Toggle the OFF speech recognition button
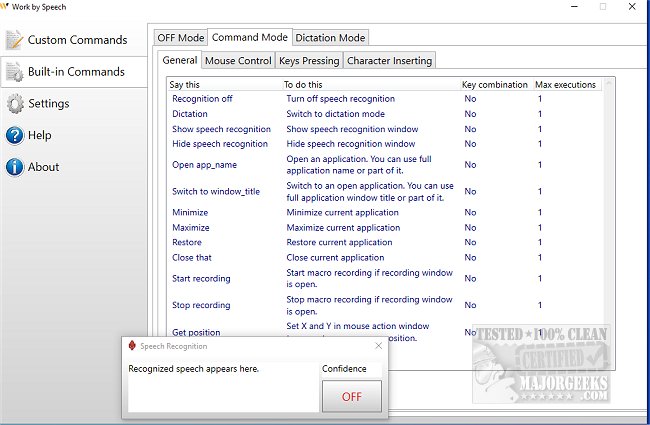This screenshot has width=650, height=425. tap(351, 396)
